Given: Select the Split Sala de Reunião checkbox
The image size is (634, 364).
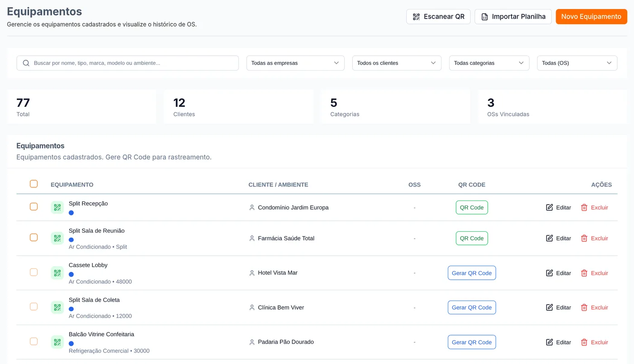Looking at the screenshot, I should point(34,237).
